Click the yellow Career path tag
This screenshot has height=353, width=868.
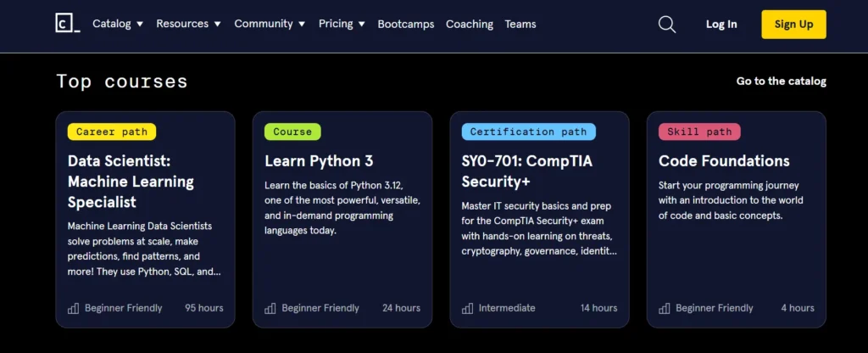(x=112, y=132)
